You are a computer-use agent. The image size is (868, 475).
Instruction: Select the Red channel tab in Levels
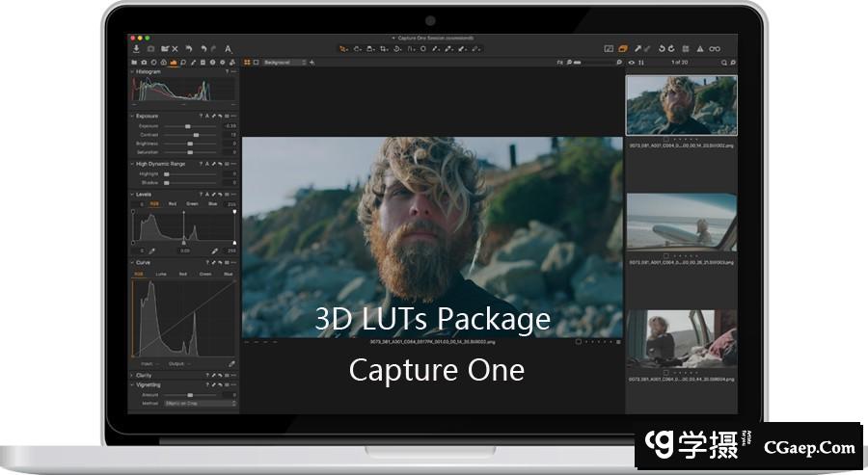click(173, 203)
